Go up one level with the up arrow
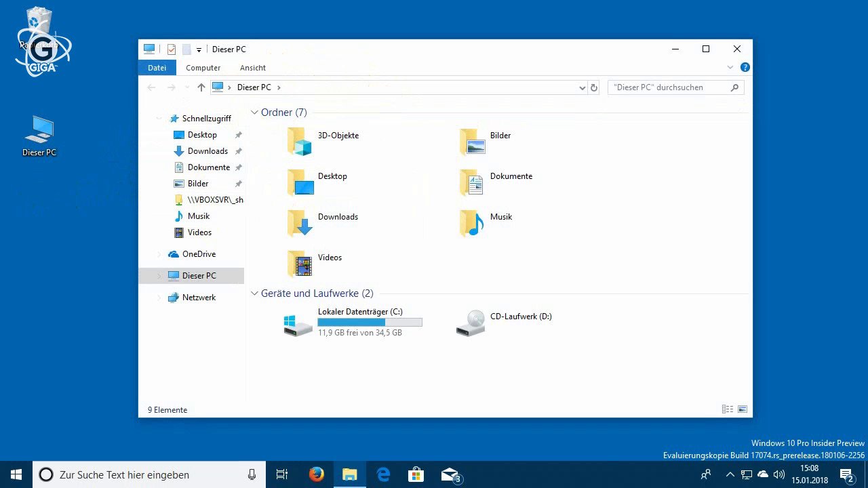The image size is (868, 488). pos(201,87)
